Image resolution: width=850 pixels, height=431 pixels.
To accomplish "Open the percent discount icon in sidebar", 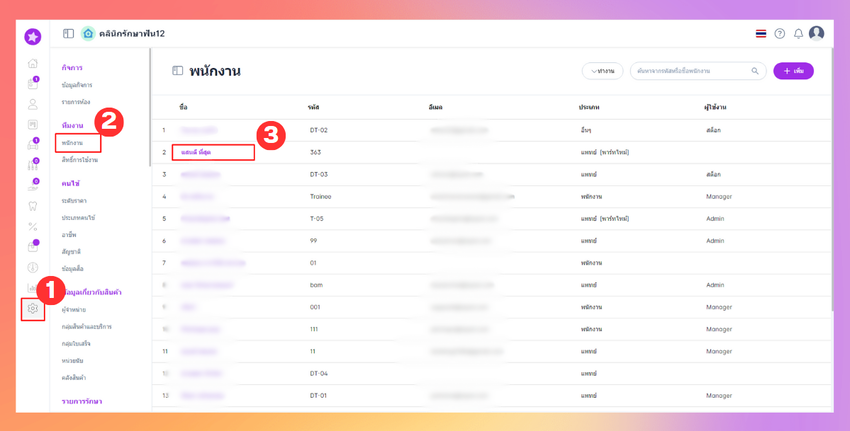I will [33, 227].
